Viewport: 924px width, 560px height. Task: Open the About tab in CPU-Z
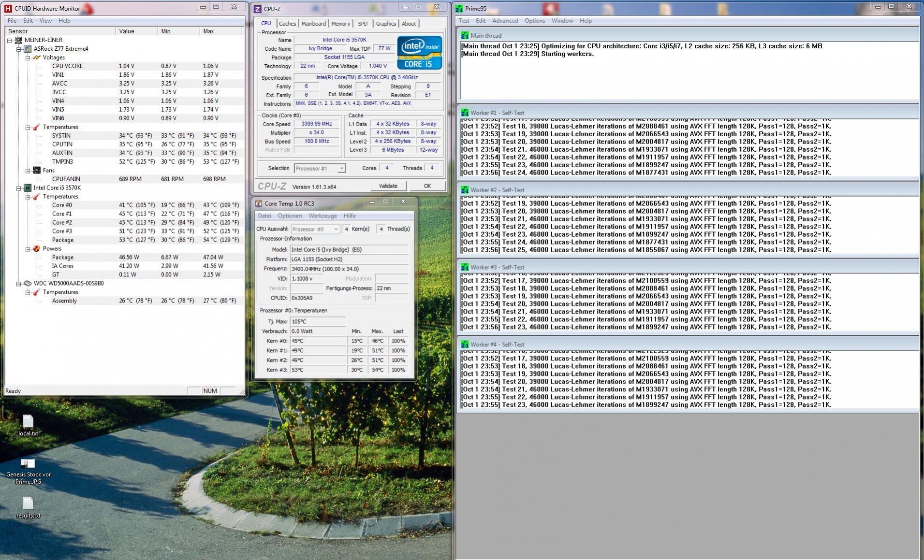pos(409,24)
